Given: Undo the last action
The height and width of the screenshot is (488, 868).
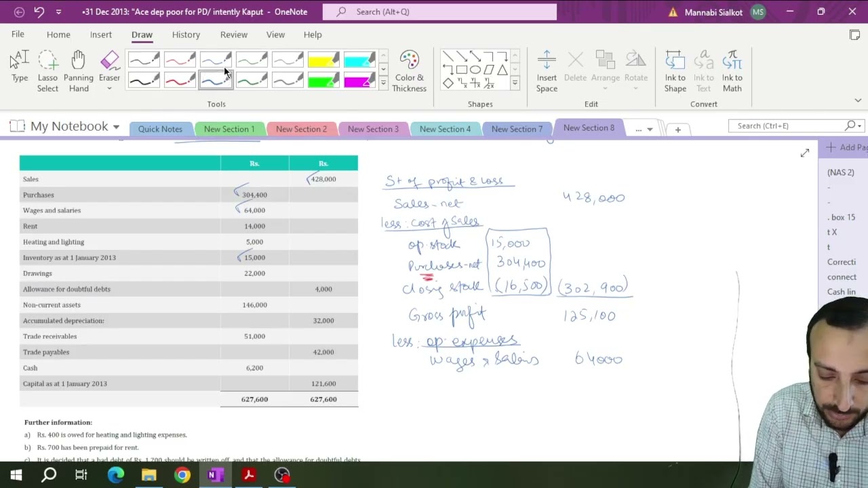Looking at the screenshot, I should tap(39, 12).
